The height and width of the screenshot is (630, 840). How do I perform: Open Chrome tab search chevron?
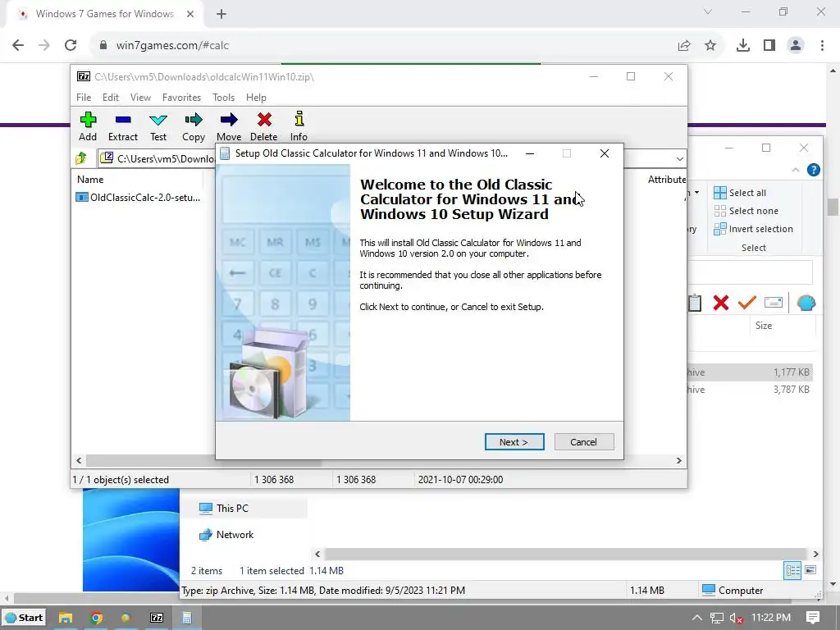708,11
